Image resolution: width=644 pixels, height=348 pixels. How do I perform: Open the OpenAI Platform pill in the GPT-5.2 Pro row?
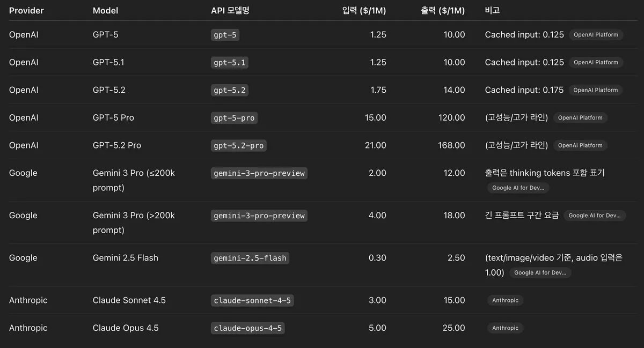tap(580, 145)
